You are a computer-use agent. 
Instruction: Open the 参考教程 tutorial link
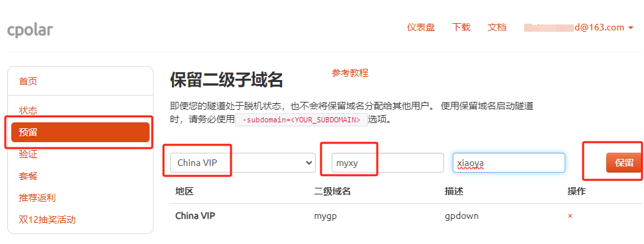point(350,73)
